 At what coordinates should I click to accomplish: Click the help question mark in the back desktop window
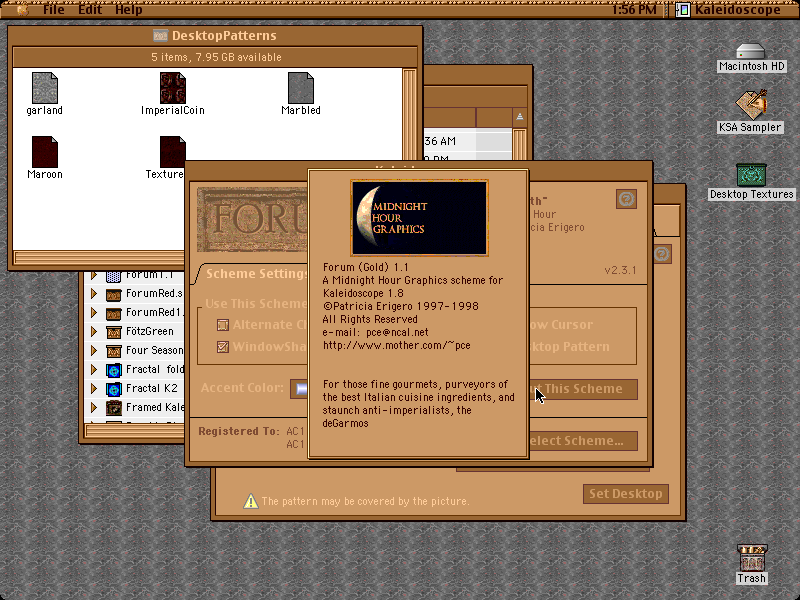[662, 254]
